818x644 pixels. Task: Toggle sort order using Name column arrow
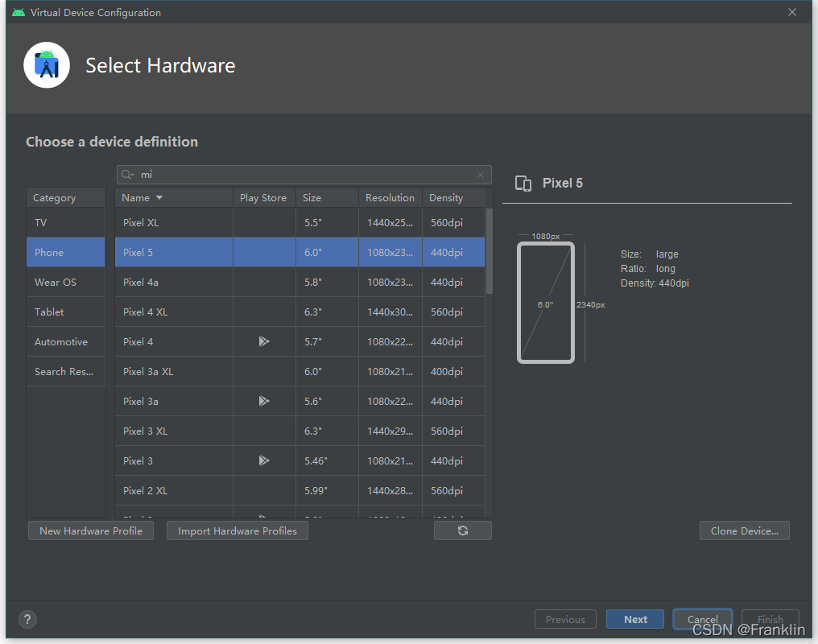point(159,198)
